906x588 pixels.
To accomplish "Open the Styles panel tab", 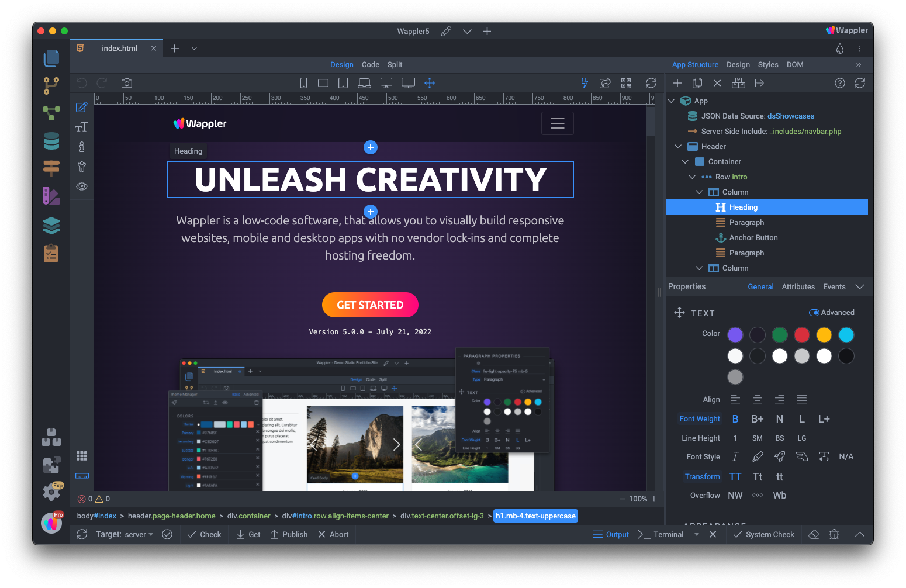I will [x=768, y=65].
